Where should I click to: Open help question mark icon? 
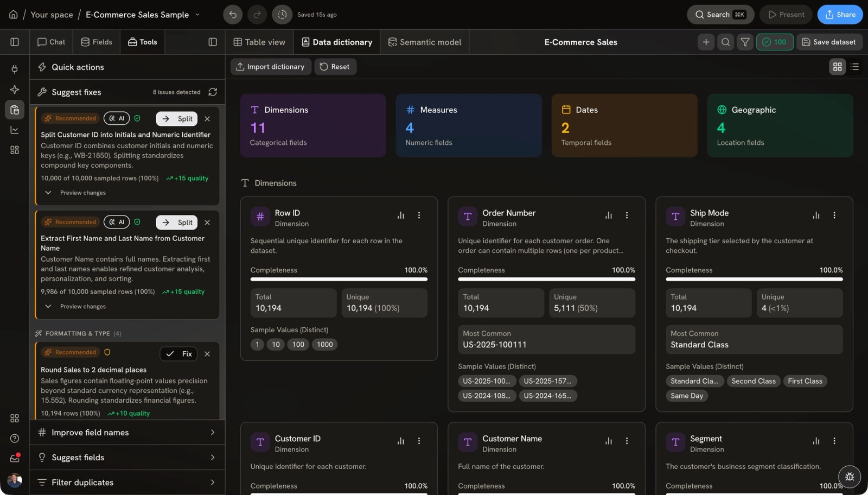click(x=15, y=439)
